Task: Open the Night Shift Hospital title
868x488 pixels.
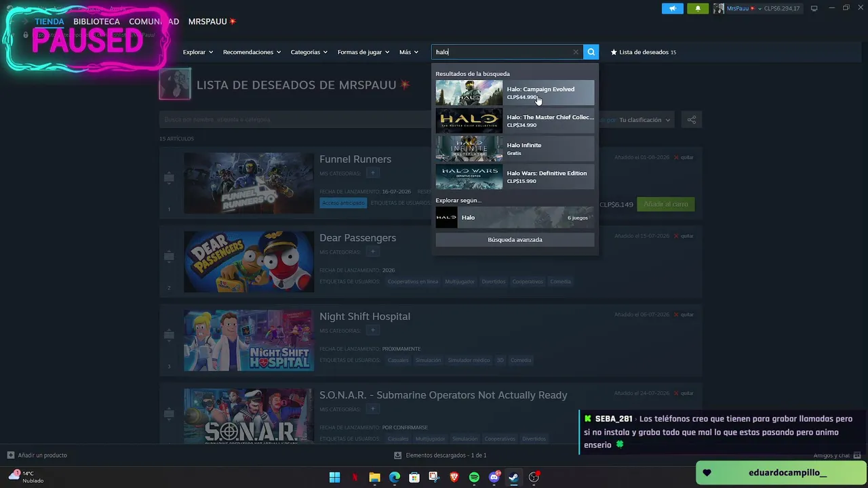Action: click(365, 317)
